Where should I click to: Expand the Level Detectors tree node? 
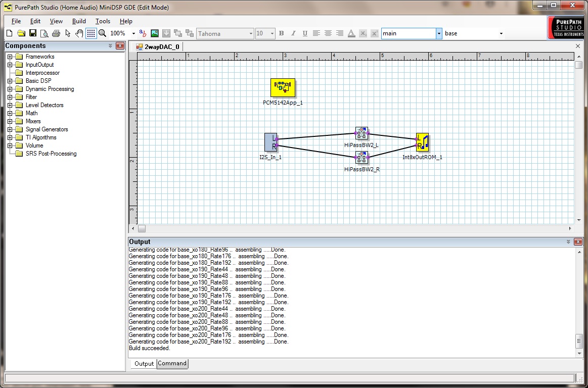(x=10, y=106)
